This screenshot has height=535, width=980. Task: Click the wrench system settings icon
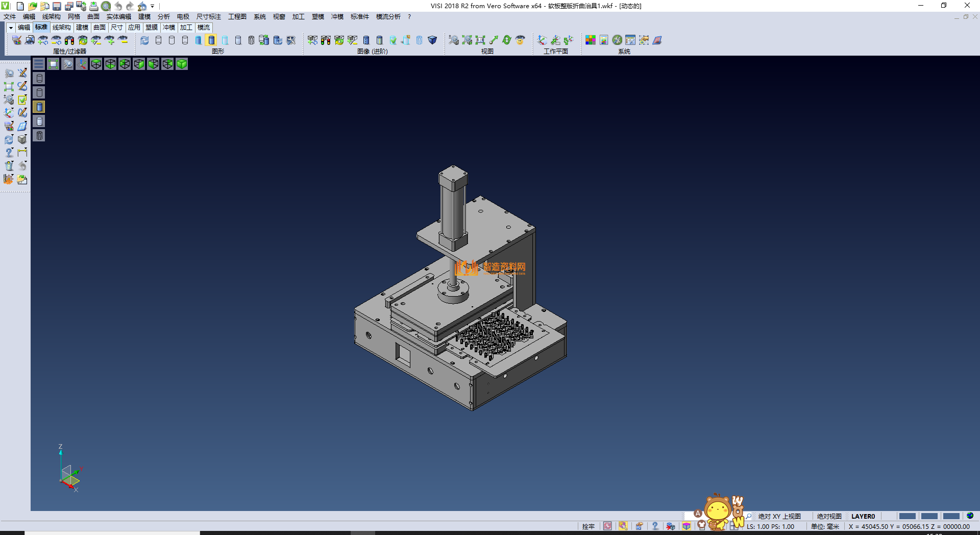(x=617, y=40)
